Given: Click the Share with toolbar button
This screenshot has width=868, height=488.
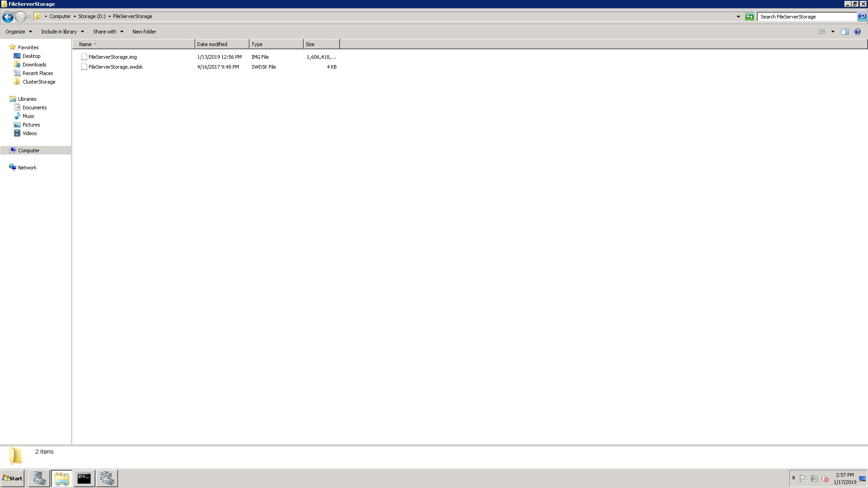Looking at the screenshot, I should (x=104, y=31).
